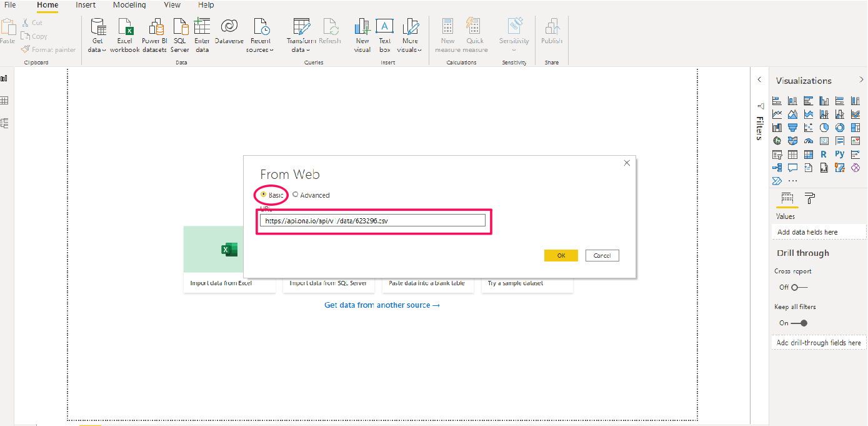The image size is (868, 426).
Task: Show more visuals via ellipsis
Action: (x=792, y=181)
